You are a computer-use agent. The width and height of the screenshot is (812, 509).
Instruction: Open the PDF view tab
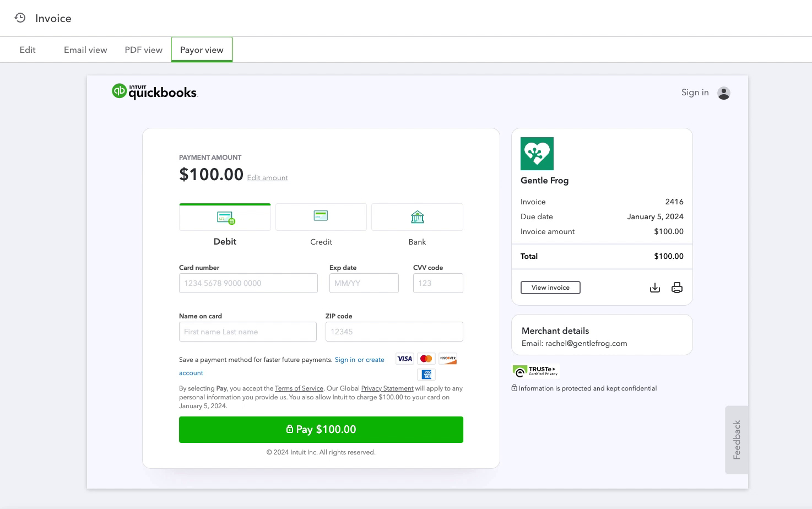[144, 50]
